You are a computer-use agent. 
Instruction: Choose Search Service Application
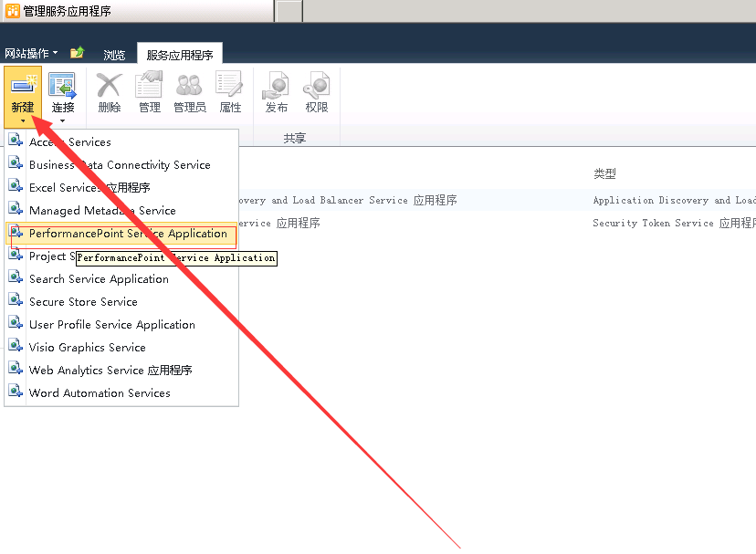121,278
